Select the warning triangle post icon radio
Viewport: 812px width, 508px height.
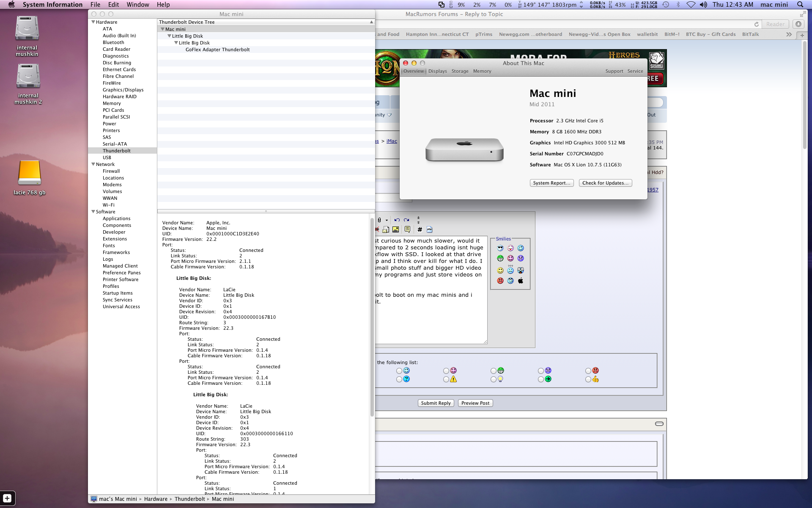tap(446, 379)
